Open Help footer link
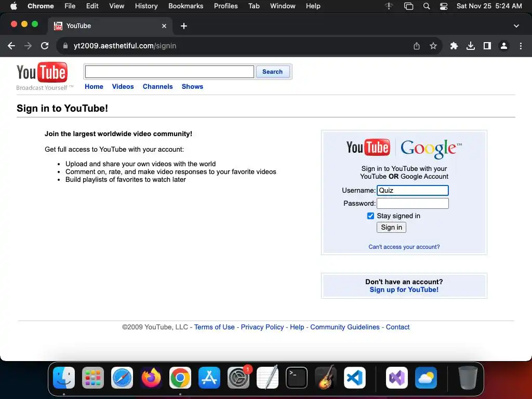Image resolution: width=532 pixels, height=399 pixels. coord(297,327)
